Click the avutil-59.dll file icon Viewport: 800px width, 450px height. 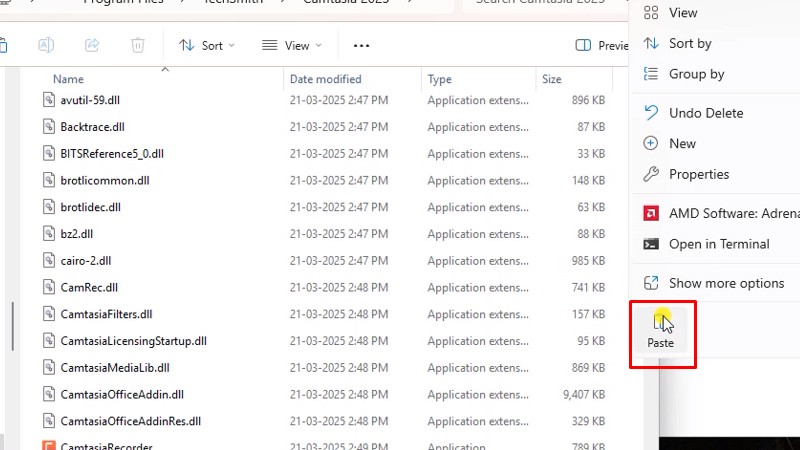(49, 100)
